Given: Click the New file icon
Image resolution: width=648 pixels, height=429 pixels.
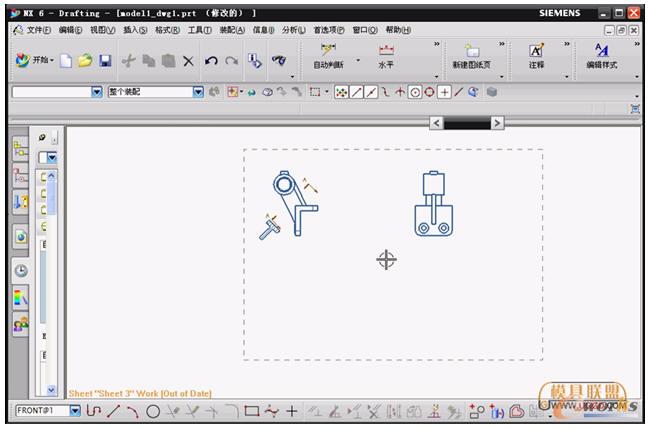Looking at the screenshot, I should tap(66, 61).
